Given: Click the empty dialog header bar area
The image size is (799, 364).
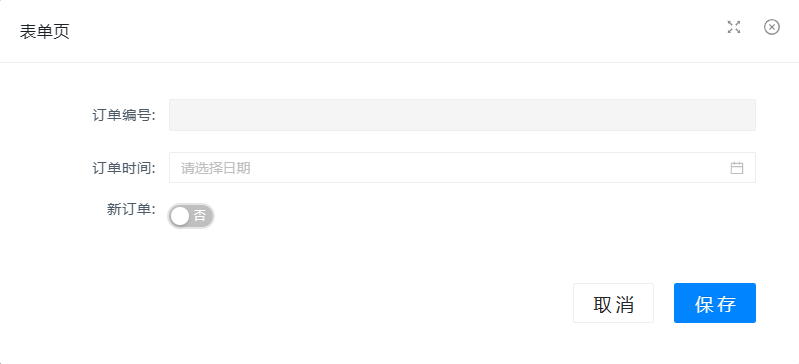Looking at the screenshot, I should (397, 31).
